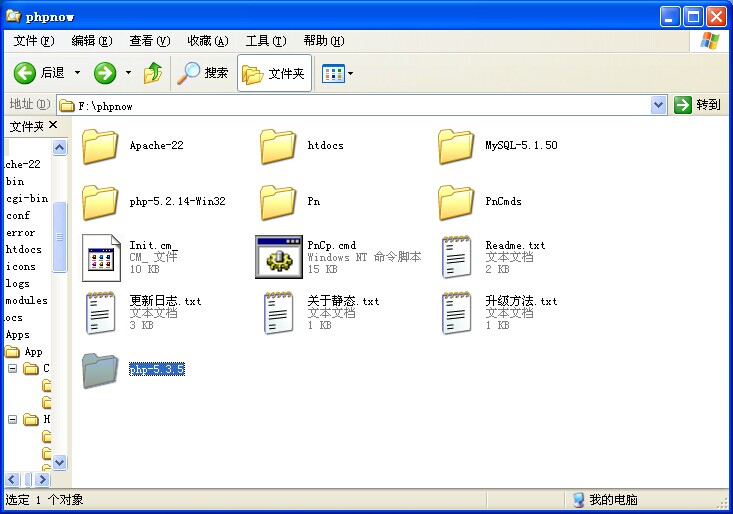Toggle the Folders pane button

coord(274,73)
